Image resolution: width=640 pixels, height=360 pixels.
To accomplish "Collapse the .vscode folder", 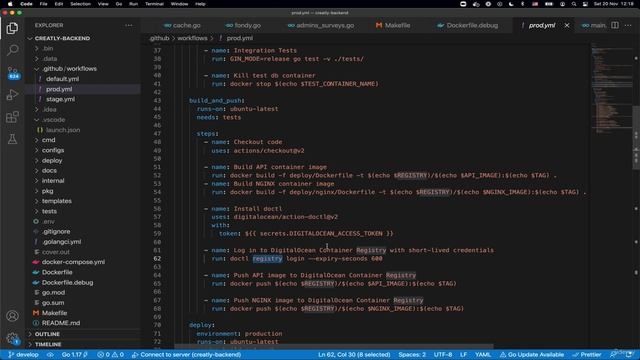I will (53, 120).
